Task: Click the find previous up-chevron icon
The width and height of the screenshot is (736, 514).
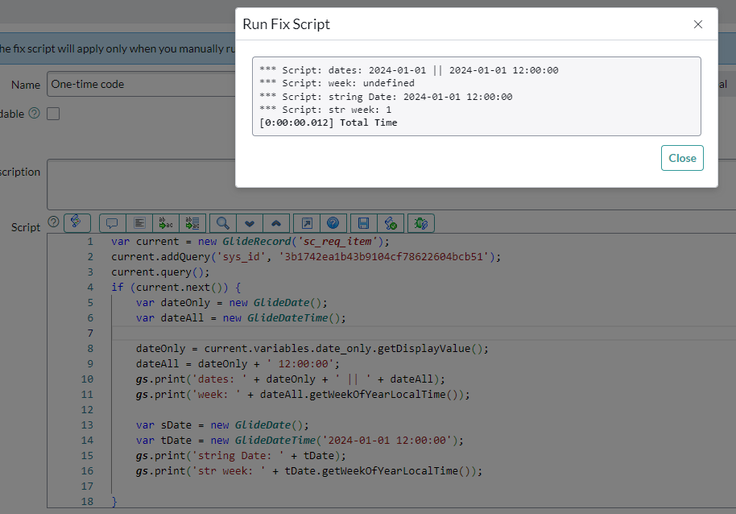Action: click(x=276, y=223)
